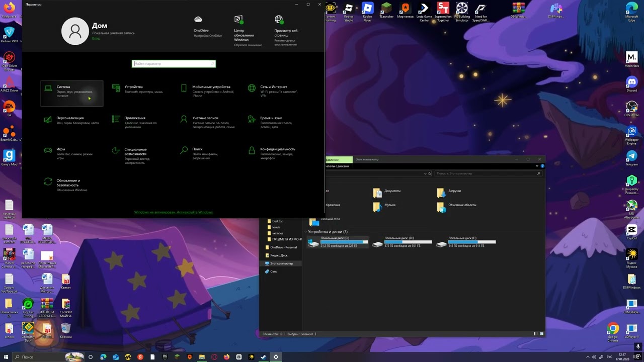Select Локальный диск (C:) in Explorer
The width and height of the screenshot is (644, 362).
(x=338, y=242)
